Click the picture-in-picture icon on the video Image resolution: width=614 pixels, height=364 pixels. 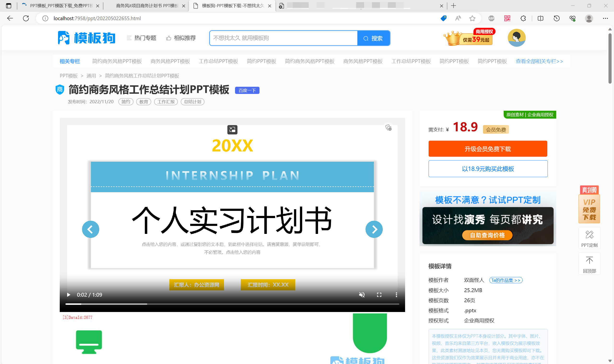[x=232, y=129]
